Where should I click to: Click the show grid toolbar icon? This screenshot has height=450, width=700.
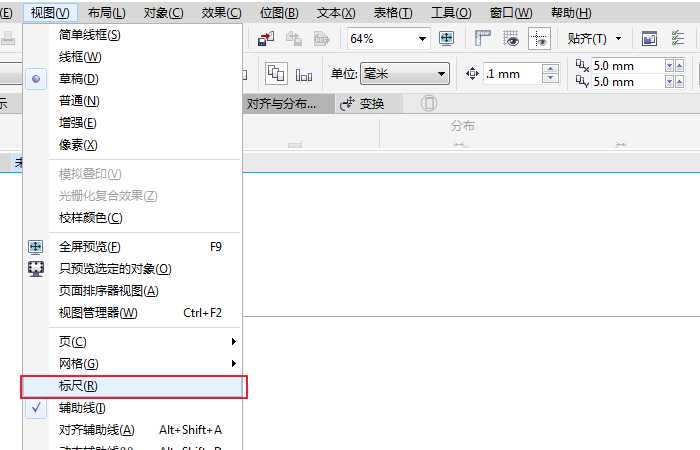(x=512, y=39)
